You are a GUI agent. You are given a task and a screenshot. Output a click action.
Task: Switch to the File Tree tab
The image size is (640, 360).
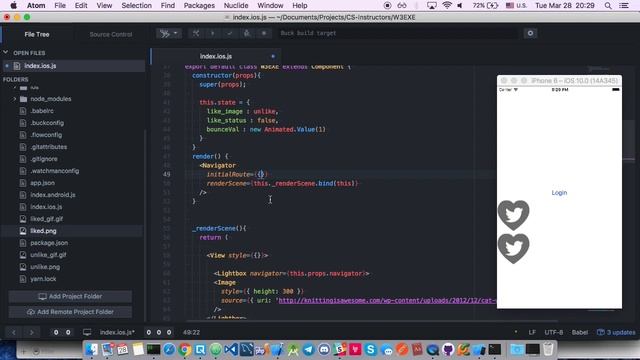click(x=37, y=34)
